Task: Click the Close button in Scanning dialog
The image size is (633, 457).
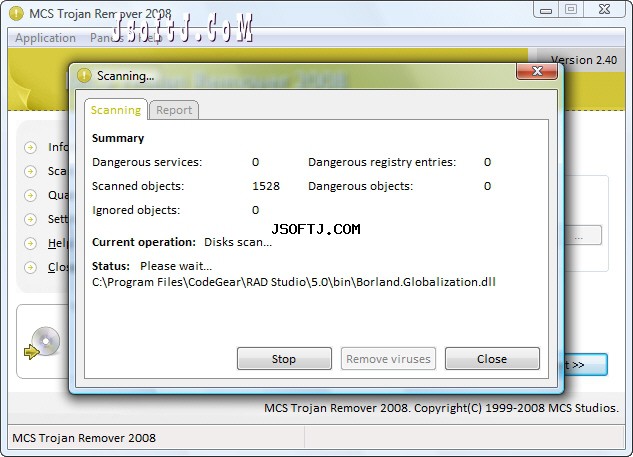Action: click(492, 358)
